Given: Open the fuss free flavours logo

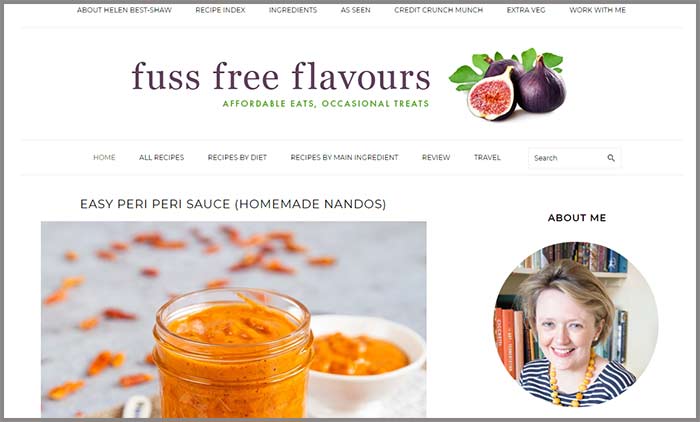Looking at the screenshot, I should click(x=281, y=84).
